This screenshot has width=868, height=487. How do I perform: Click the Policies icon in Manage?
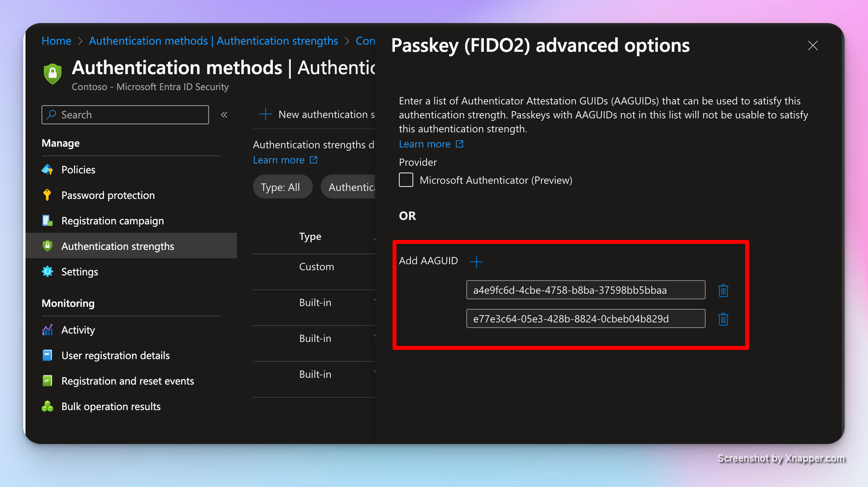(x=47, y=170)
